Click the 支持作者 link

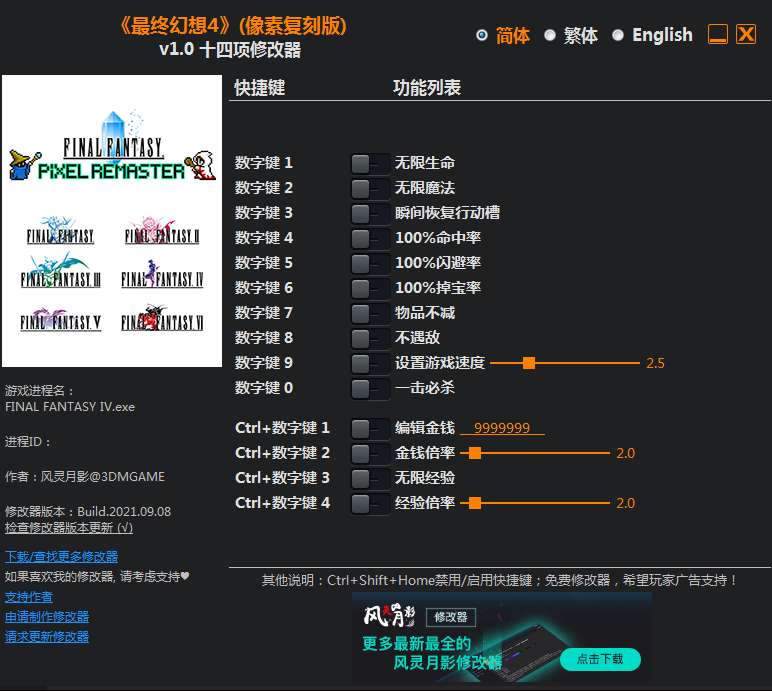(29, 597)
